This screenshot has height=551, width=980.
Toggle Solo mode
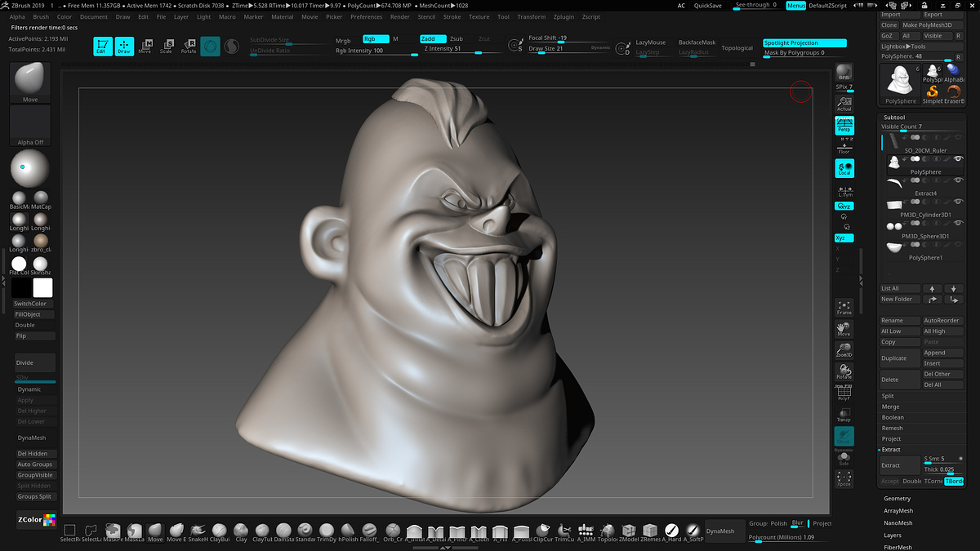(x=844, y=457)
